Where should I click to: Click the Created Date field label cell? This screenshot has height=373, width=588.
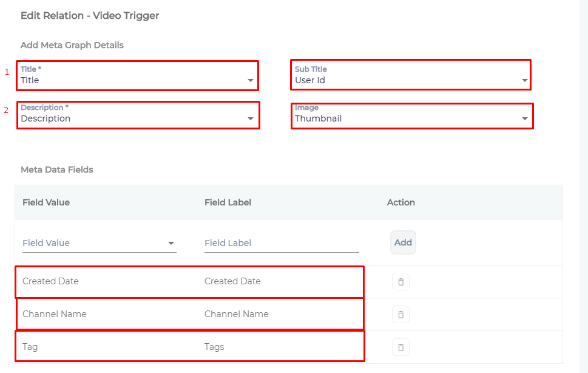[232, 281]
